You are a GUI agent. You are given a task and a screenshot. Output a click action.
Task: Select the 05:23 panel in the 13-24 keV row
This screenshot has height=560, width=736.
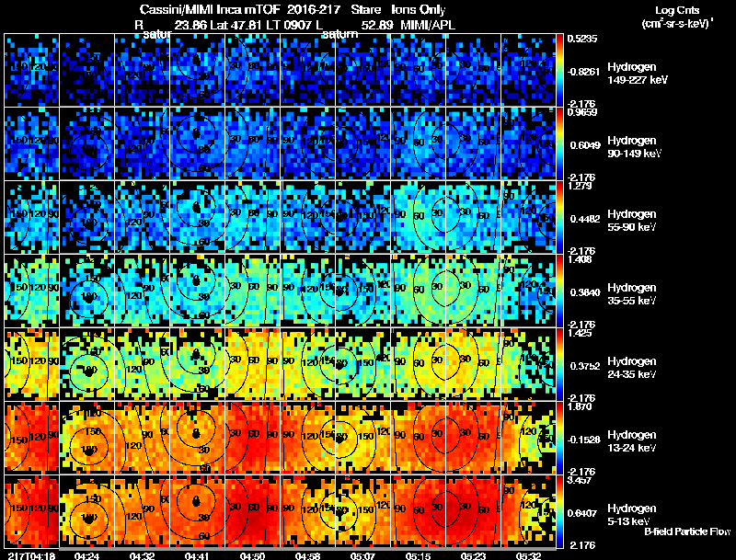[x=473, y=438]
